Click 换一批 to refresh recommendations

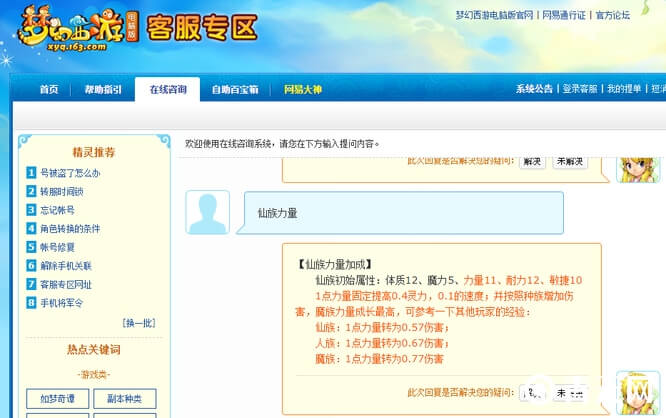click(139, 323)
